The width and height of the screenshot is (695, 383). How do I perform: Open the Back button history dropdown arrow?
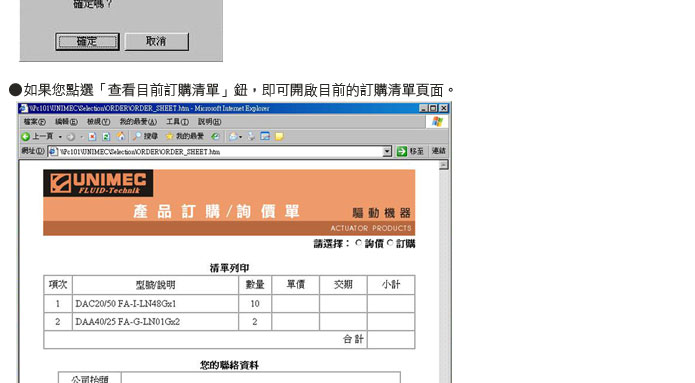60,137
